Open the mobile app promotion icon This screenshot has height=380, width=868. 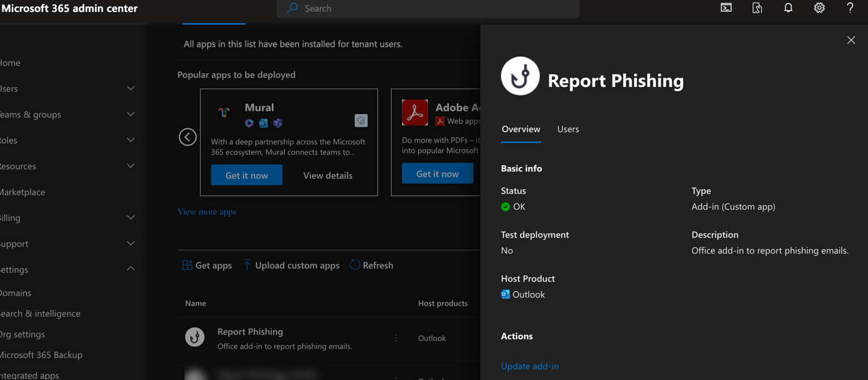(x=756, y=8)
